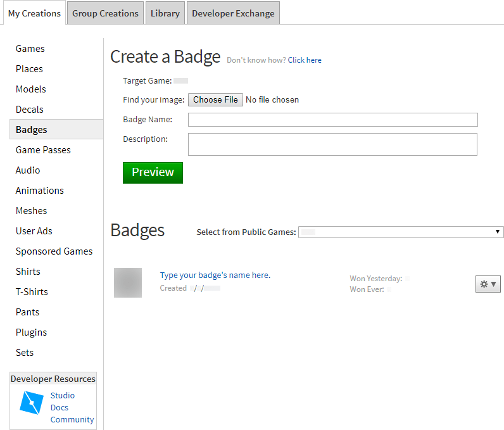Image resolution: width=504 pixels, height=430 pixels.
Task: Open 'Type your badge's name here.' link
Action: (215, 275)
